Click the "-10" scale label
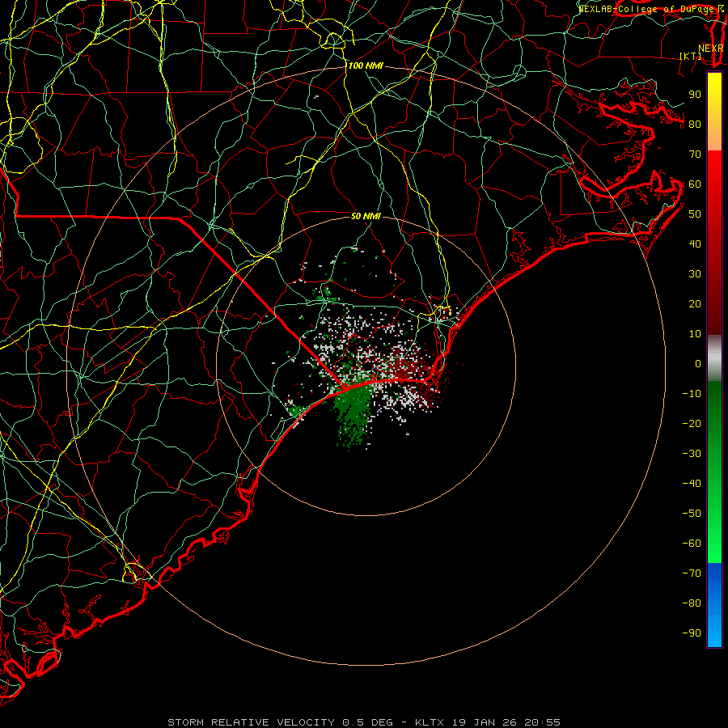The height and width of the screenshot is (728, 728). point(692,394)
